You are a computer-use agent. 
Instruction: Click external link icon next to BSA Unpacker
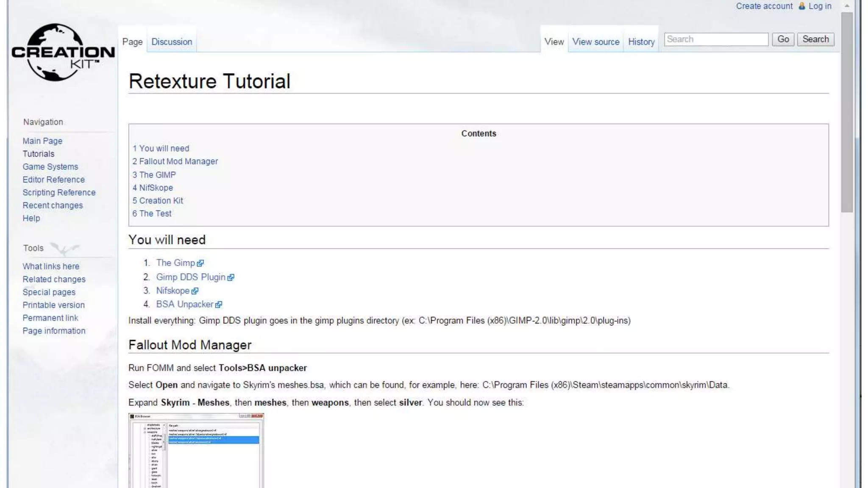pyautogui.click(x=219, y=305)
